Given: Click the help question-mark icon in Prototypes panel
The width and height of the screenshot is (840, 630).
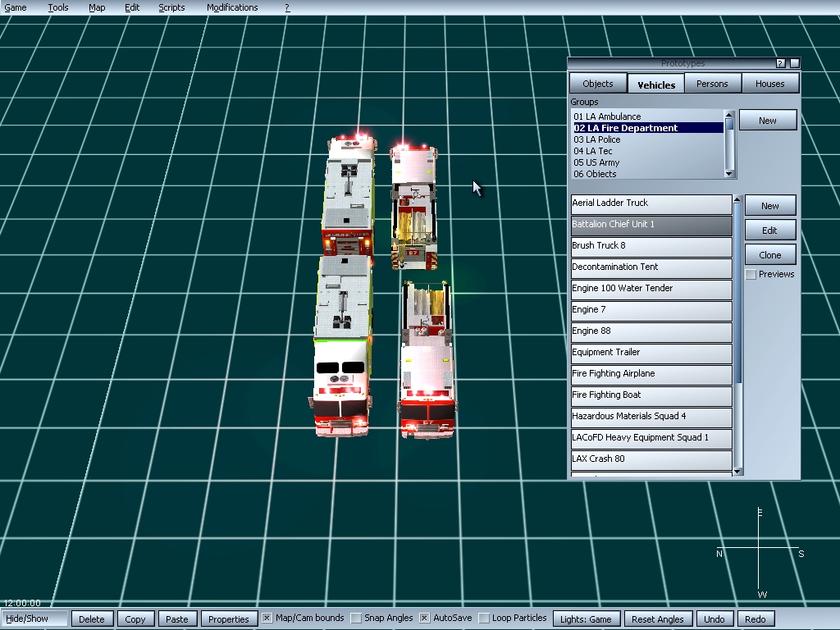Looking at the screenshot, I should [781, 63].
